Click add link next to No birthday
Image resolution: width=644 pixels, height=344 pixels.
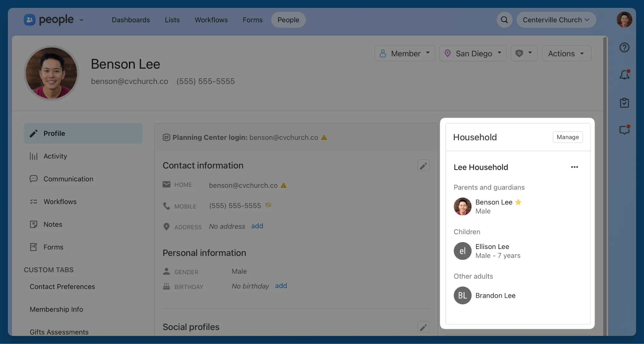281,286
